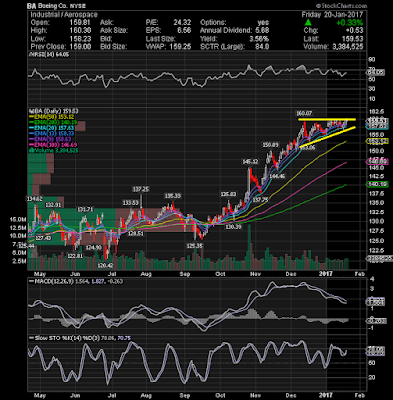Click the green Volume legend entry
Screen dimensions: 393x400
click(54, 150)
